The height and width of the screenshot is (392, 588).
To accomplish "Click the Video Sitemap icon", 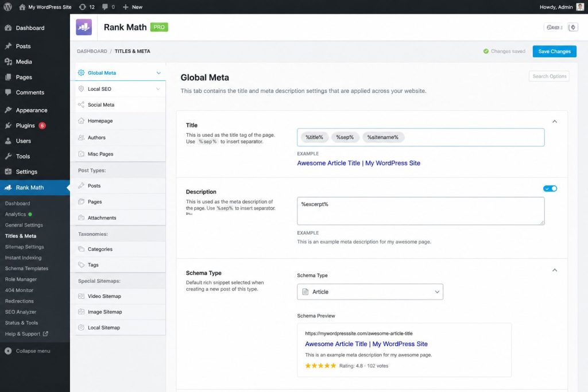I will (81, 296).
